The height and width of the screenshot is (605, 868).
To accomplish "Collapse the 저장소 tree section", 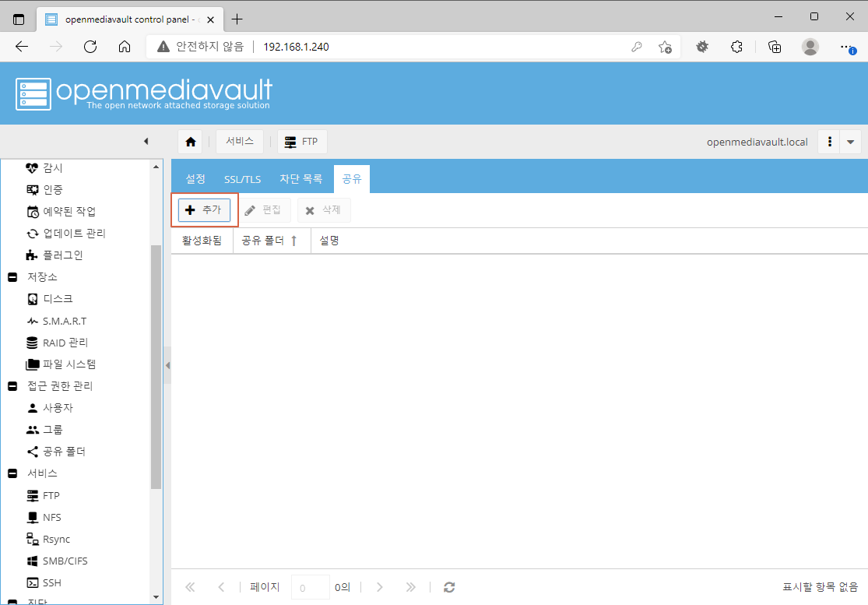I will [x=12, y=276].
